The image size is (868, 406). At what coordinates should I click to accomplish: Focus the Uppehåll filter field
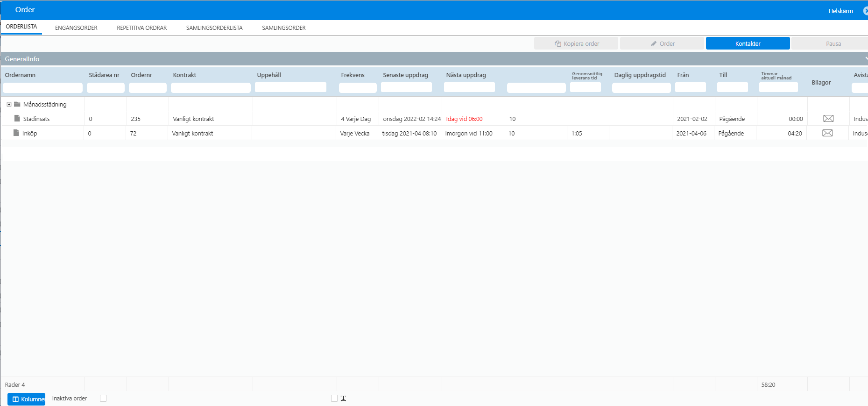[290, 87]
